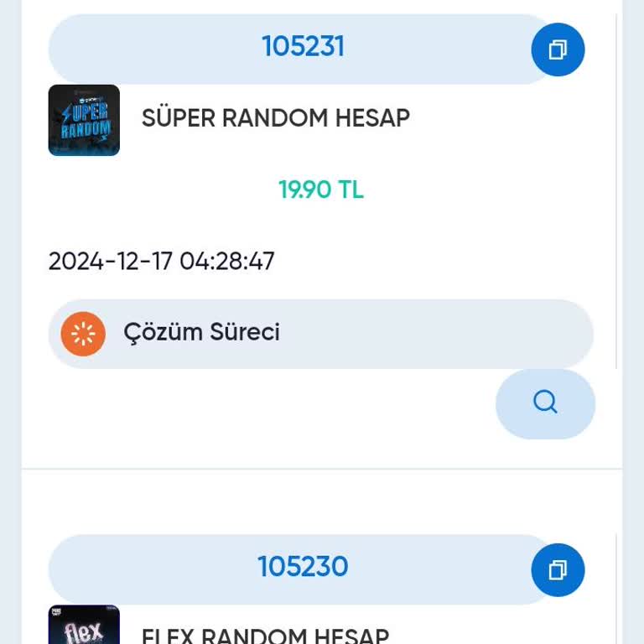The image size is (644, 644).
Task: Select the 105230 order number pill
Action: coord(302,568)
